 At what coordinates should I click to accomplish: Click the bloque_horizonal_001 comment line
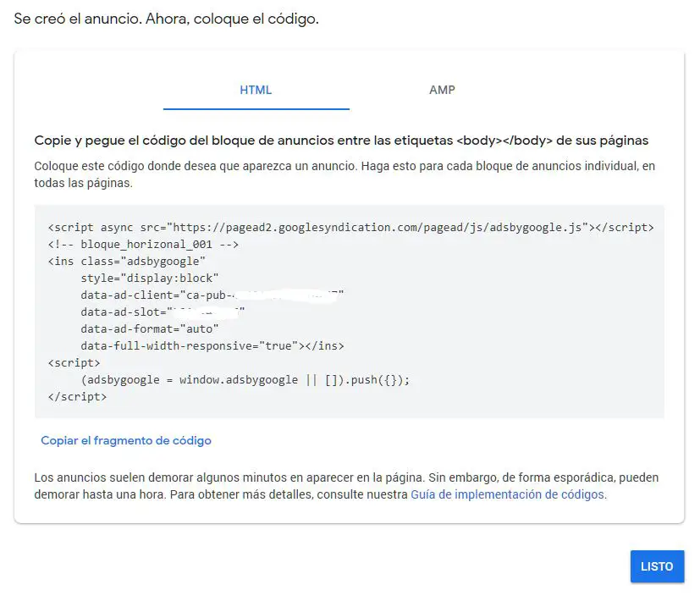coord(143,245)
